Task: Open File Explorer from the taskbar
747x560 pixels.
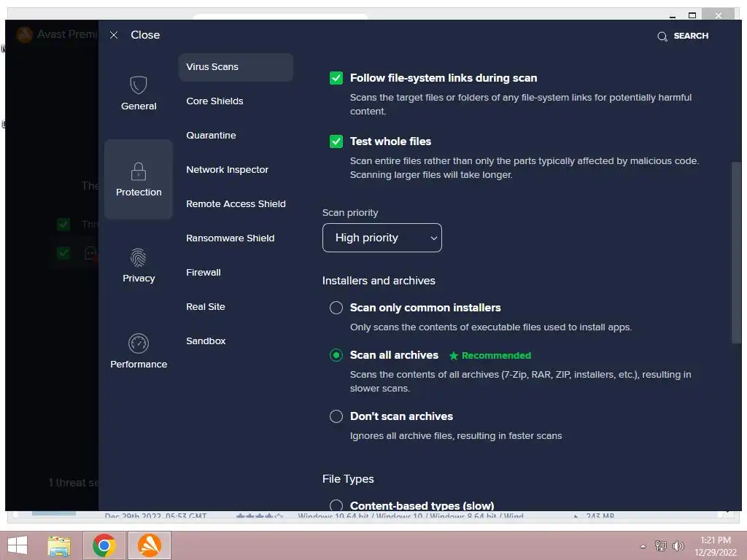Action: 59,545
